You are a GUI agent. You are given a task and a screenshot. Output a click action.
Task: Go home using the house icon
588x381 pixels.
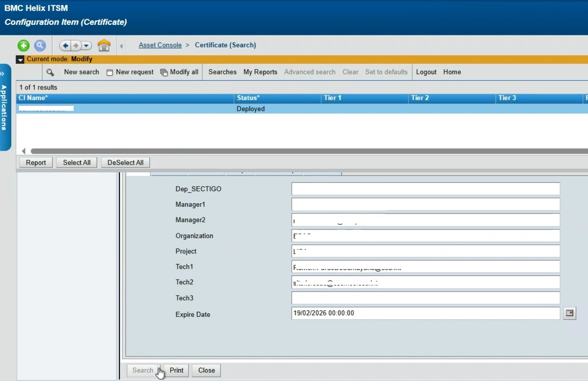(x=104, y=45)
